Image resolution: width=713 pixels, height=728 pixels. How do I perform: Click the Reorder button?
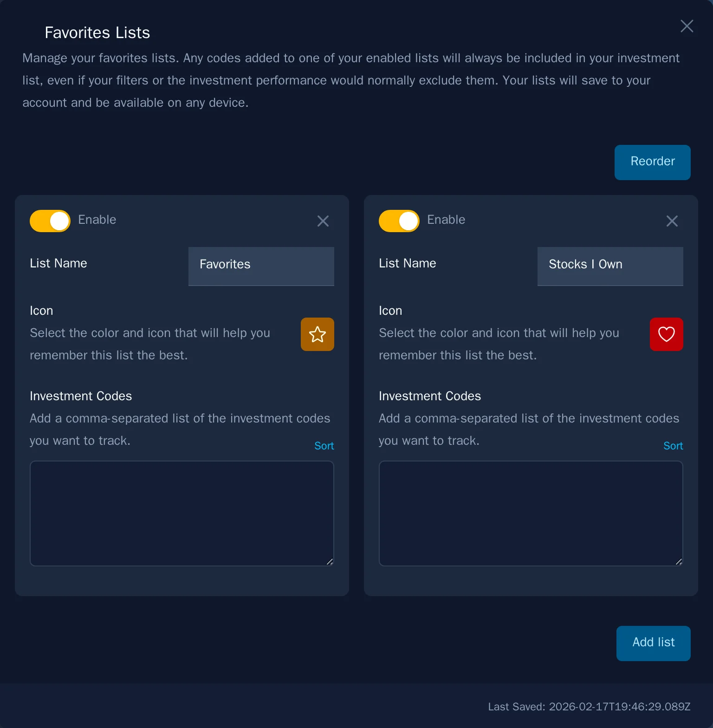coord(652,162)
